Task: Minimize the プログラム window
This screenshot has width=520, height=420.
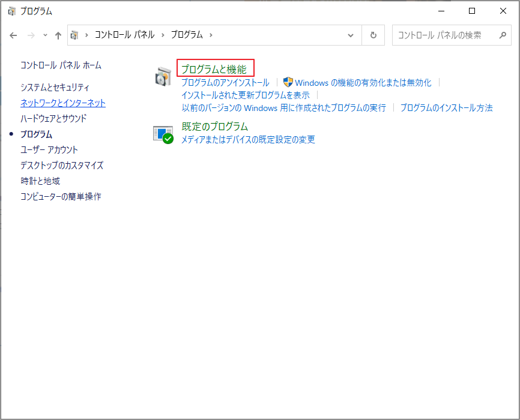Action: pyautogui.click(x=441, y=11)
